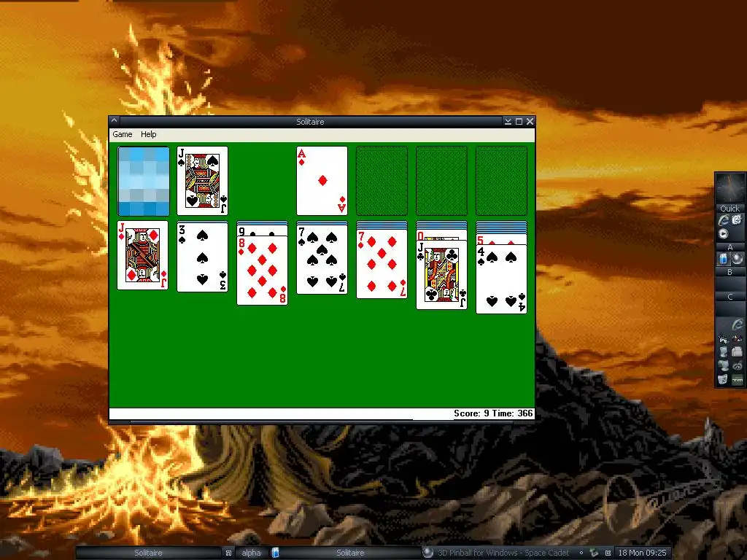Click the pinball icon in section A
Image resolution: width=747 pixels, height=560 pixels.
pyautogui.click(x=737, y=259)
